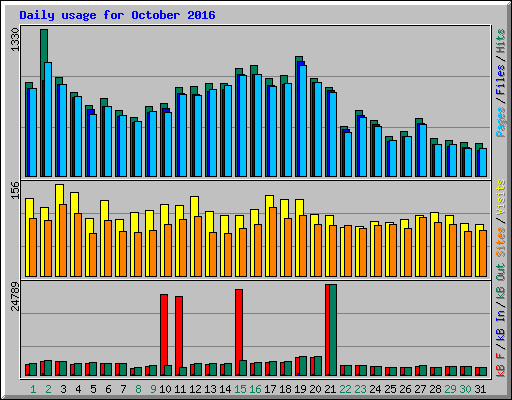Click day 8 on the x-axis
This screenshot has height=400, width=512.
pos(138,389)
